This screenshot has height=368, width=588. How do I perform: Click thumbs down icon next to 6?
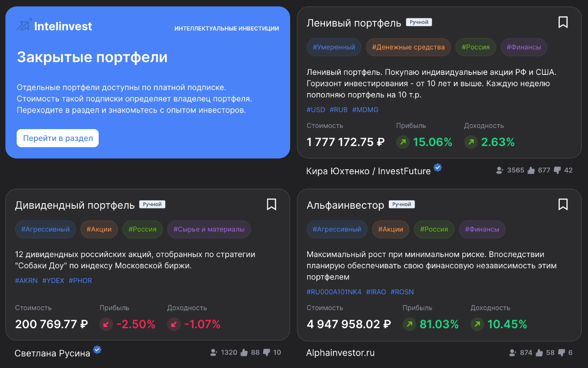pos(561,353)
